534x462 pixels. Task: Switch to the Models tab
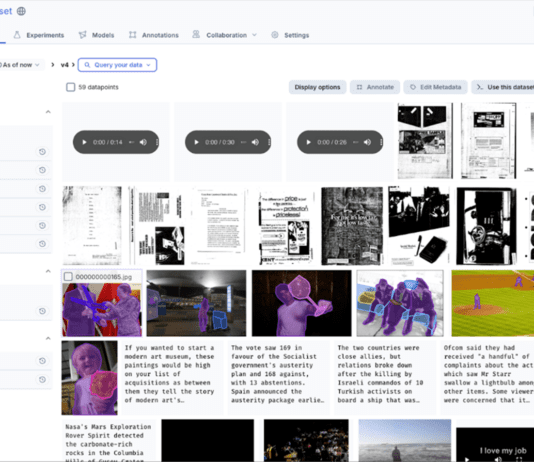pos(96,35)
